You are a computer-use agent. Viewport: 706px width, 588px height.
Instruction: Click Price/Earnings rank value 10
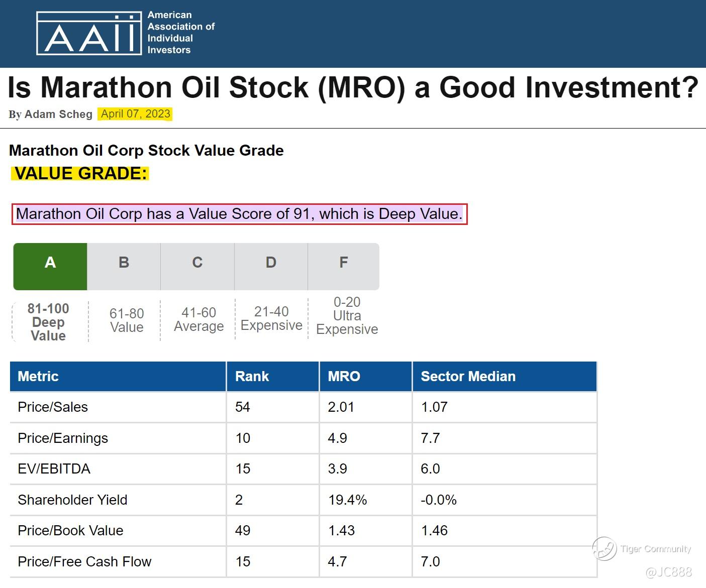click(243, 438)
